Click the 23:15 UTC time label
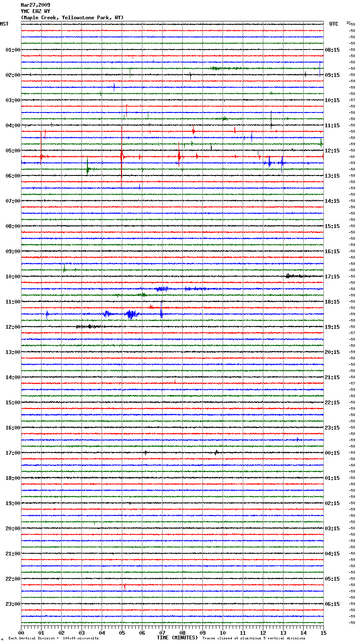 point(332,428)
